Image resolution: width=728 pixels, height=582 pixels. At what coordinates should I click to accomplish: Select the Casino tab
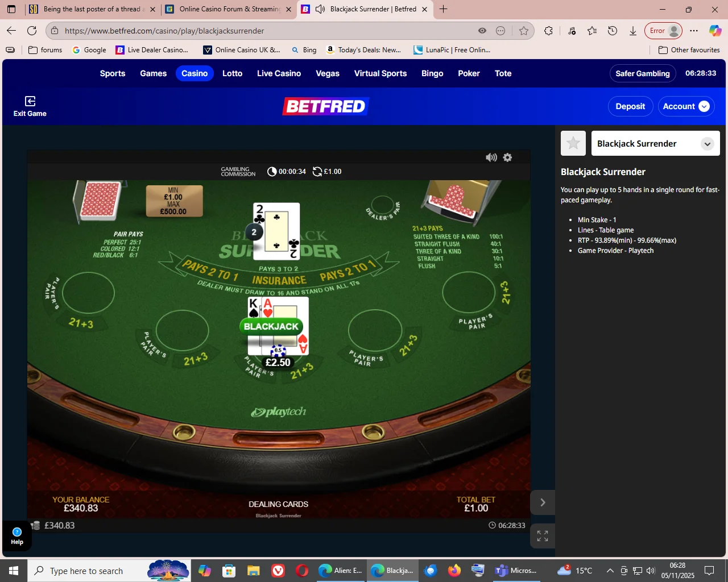coord(195,73)
